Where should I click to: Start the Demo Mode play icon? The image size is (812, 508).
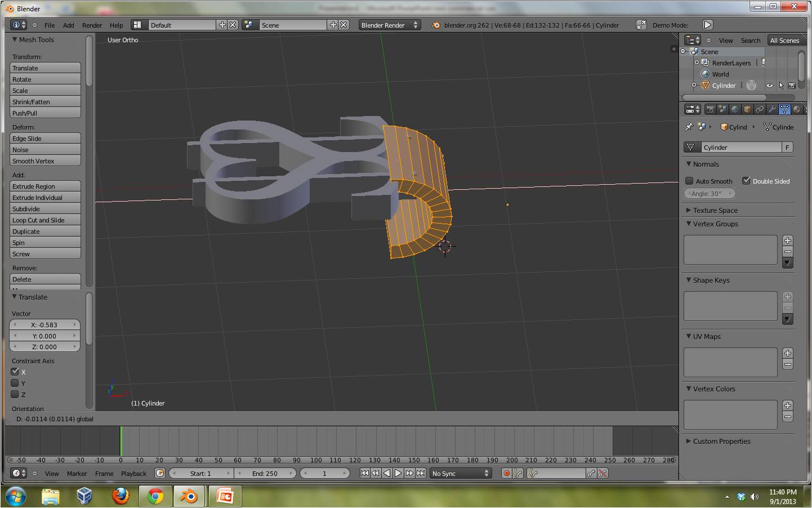point(708,25)
